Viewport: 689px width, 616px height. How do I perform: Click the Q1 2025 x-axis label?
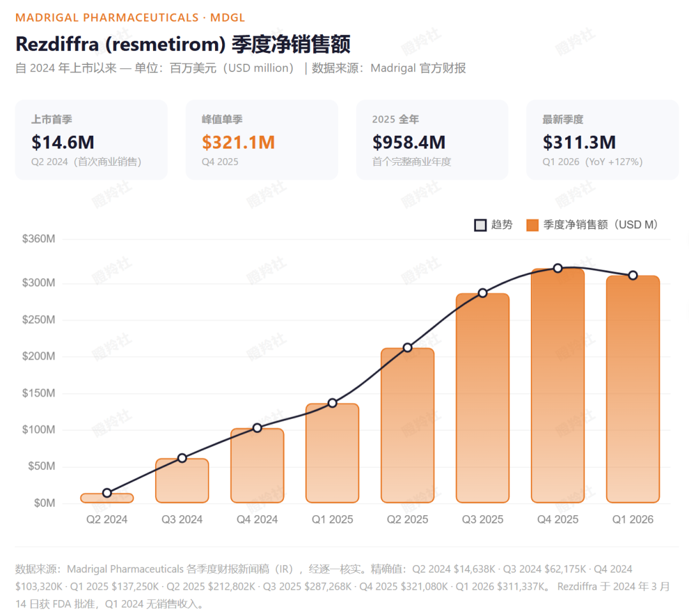pyautogui.click(x=332, y=520)
